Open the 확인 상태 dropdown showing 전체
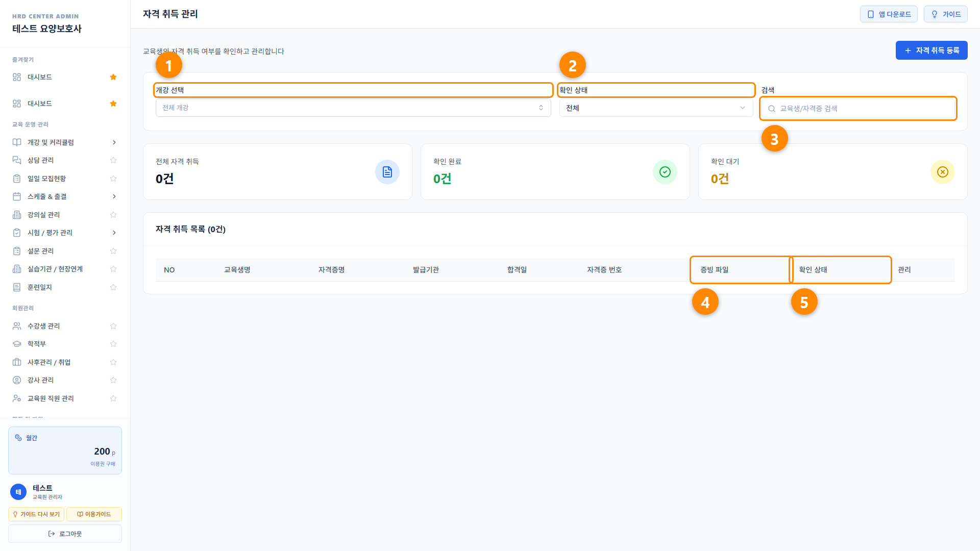The image size is (980, 551). 656,108
